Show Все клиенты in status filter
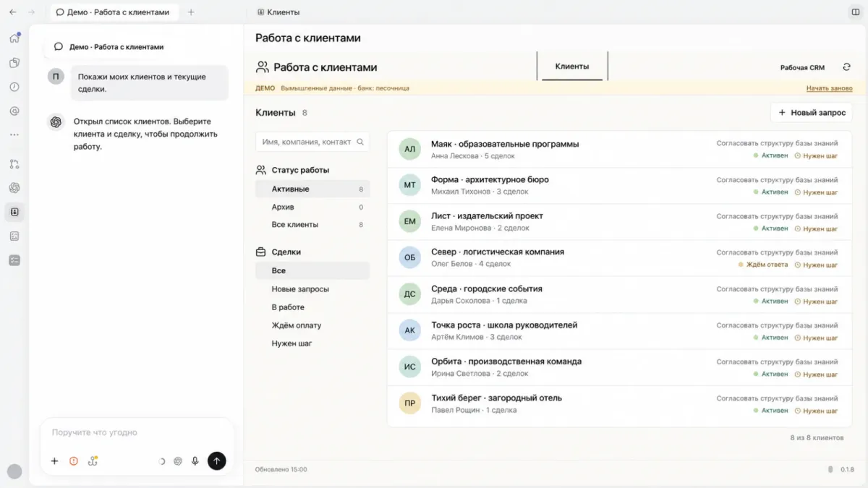Screen dimensions: 868x488 click(312, 225)
